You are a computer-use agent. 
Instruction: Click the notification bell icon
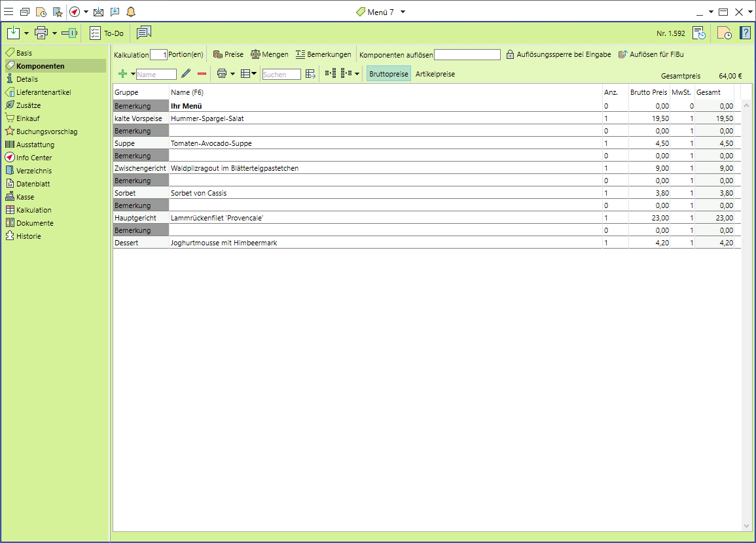131,12
